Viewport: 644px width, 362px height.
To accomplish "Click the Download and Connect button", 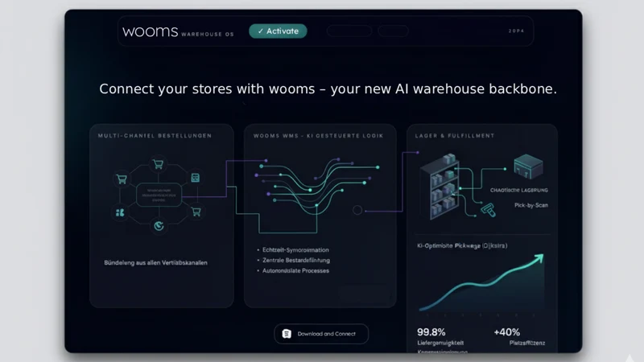I will click(321, 334).
